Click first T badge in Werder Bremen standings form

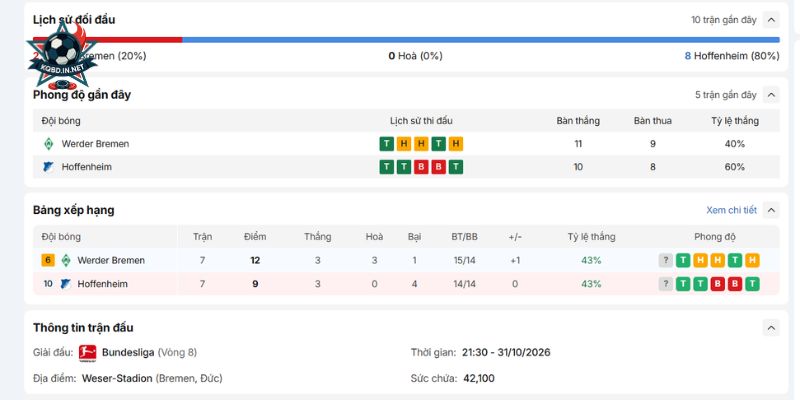[x=683, y=260]
